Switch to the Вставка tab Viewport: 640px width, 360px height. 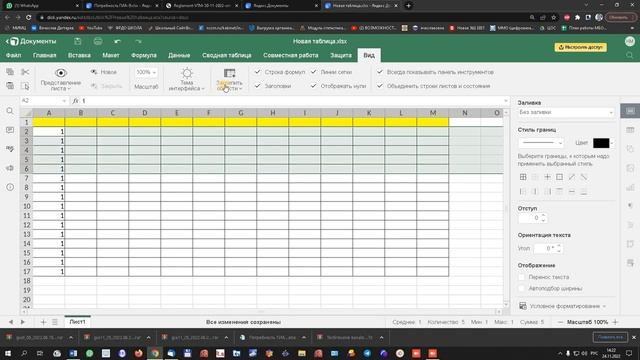coord(79,55)
